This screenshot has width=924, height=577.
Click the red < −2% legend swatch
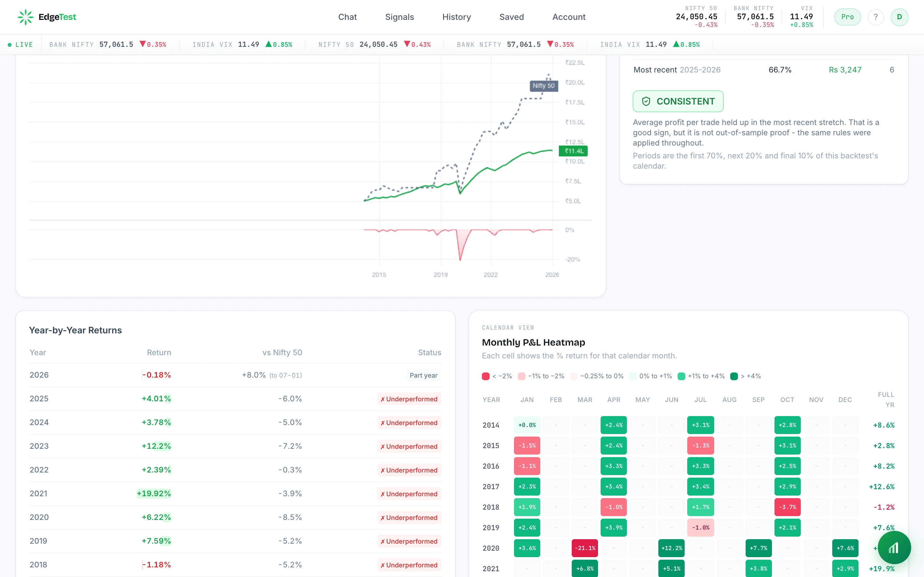(x=485, y=376)
